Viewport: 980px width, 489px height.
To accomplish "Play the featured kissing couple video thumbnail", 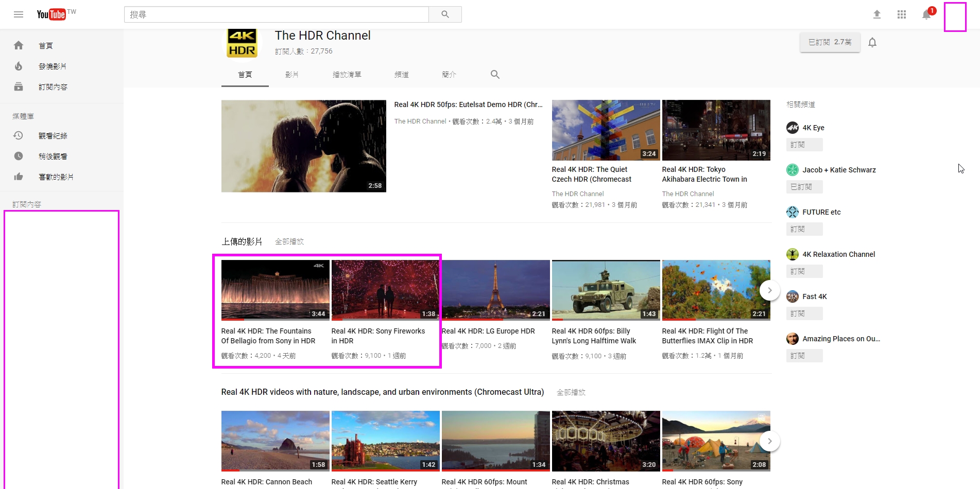I will pos(304,146).
